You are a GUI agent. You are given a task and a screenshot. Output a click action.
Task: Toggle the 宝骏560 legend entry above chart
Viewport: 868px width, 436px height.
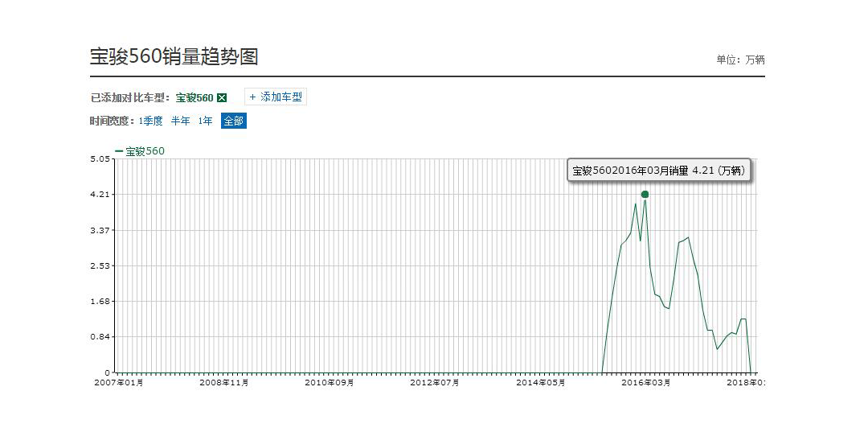(141, 151)
